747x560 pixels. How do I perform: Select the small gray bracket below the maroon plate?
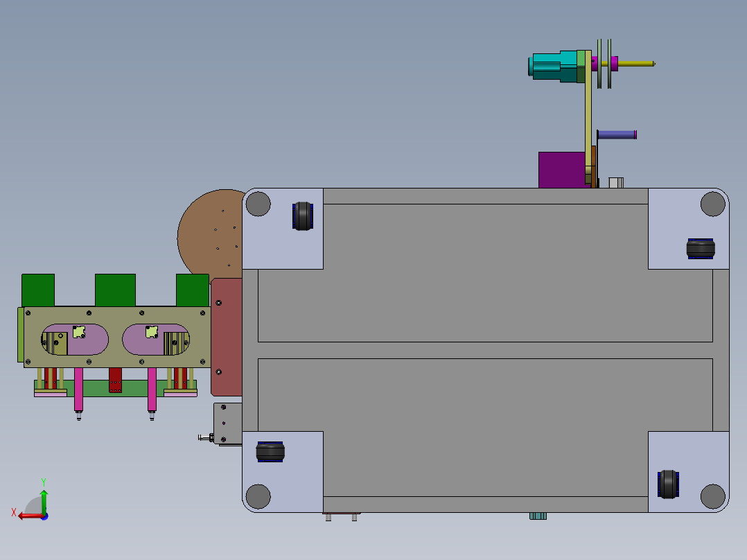(x=228, y=423)
